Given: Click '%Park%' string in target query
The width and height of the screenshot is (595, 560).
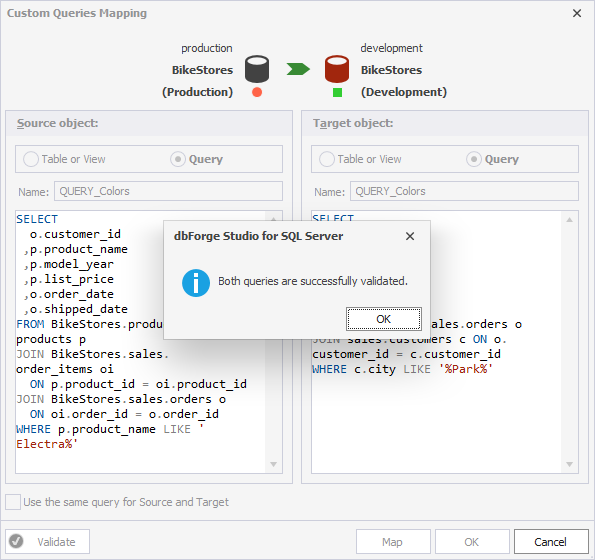Looking at the screenshot, I should click(x=466, y=369).
